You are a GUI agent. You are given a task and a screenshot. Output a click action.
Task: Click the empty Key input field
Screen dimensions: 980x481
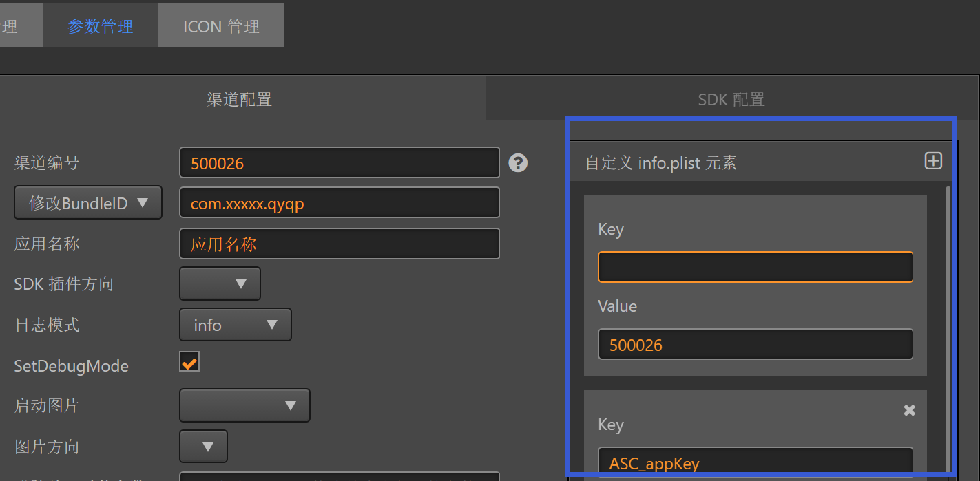755,267
